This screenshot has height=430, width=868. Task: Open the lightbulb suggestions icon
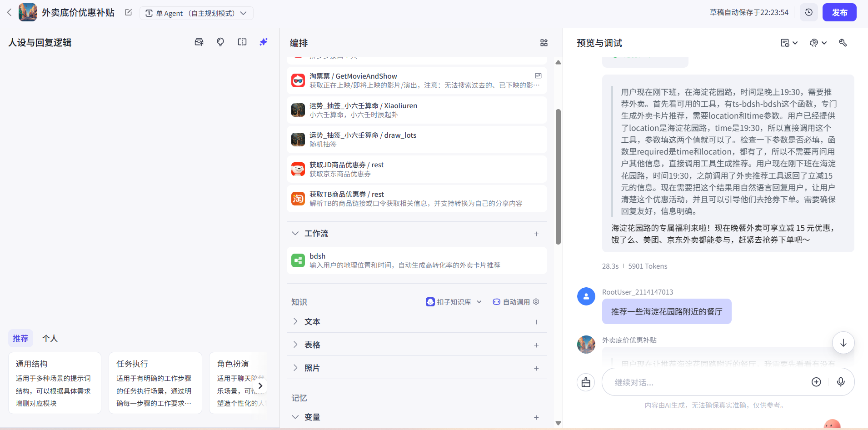tap(220, 42)
